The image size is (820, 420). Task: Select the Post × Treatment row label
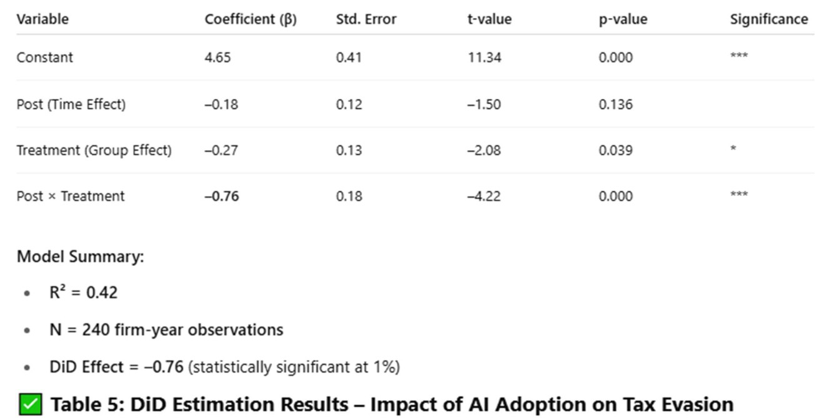coord(70,196)
